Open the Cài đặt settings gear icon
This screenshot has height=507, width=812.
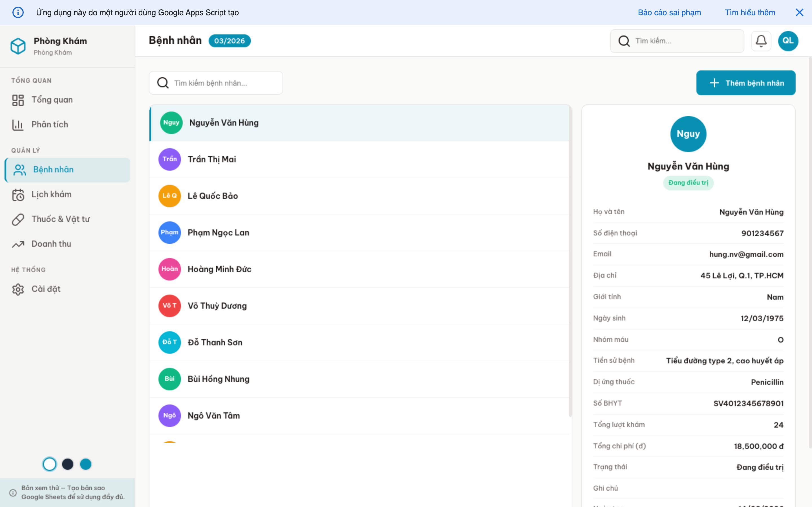click(x=18, y=289)
